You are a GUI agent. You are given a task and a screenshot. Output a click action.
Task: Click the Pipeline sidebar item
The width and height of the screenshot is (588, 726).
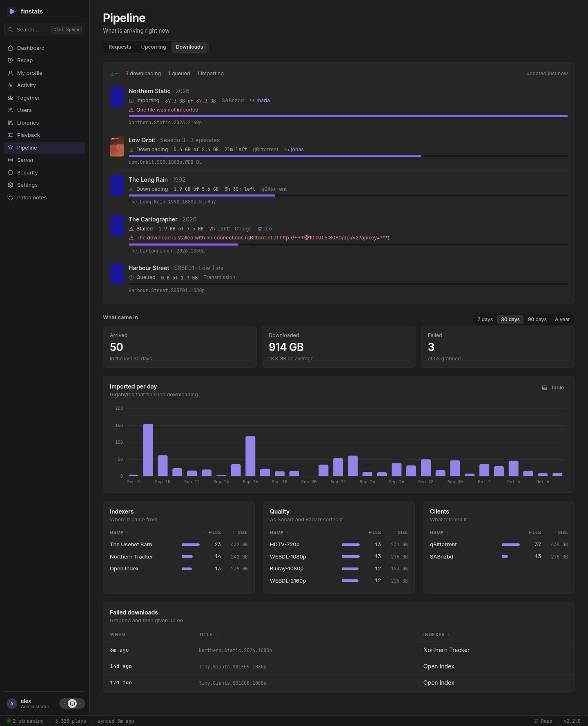tap(45, 147)
